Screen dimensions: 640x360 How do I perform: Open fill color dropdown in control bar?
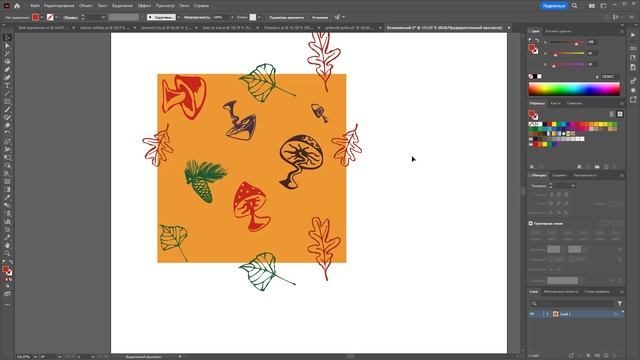pyautogui.click(x=42, y=17)
